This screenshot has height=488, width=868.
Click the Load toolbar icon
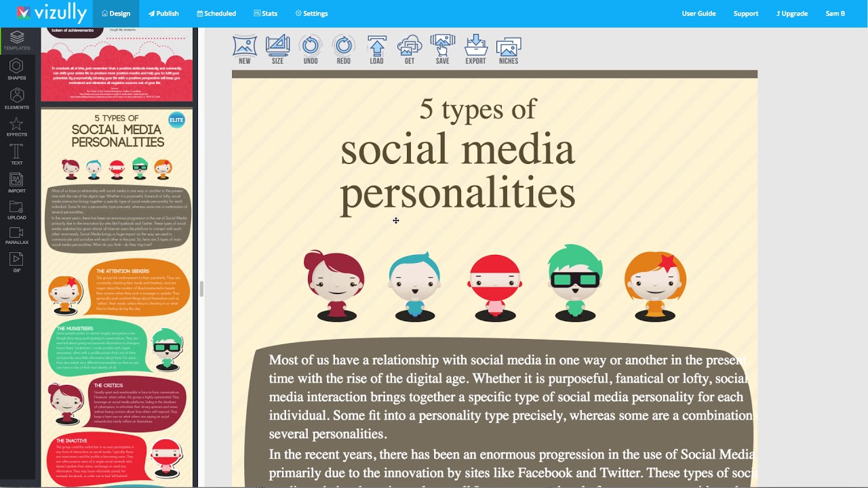click(376, 50)
